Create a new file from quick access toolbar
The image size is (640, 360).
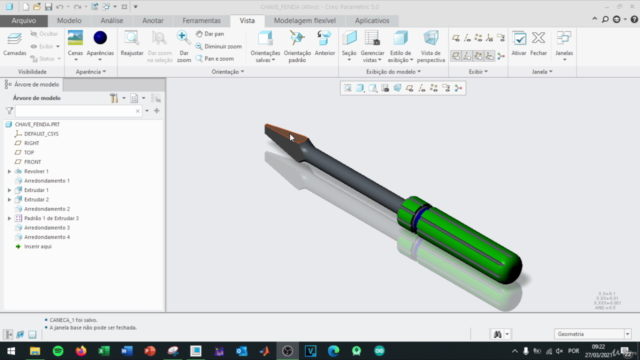click(x=26, y=7)
